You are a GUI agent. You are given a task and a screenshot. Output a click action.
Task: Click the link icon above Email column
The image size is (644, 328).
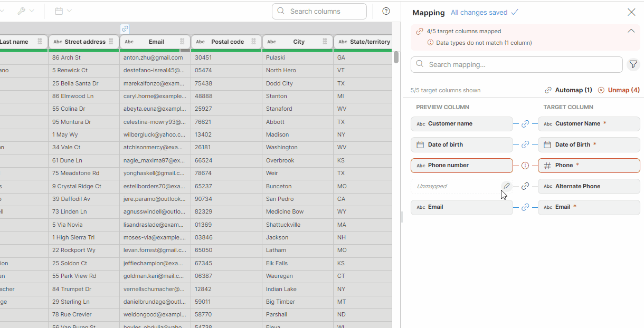[x=125, y=29]
